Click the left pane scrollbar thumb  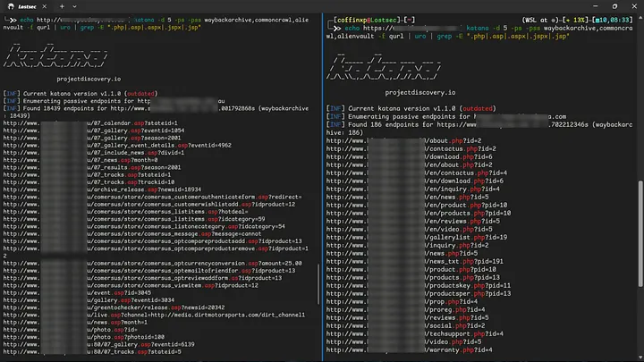(x=318, y=284)
